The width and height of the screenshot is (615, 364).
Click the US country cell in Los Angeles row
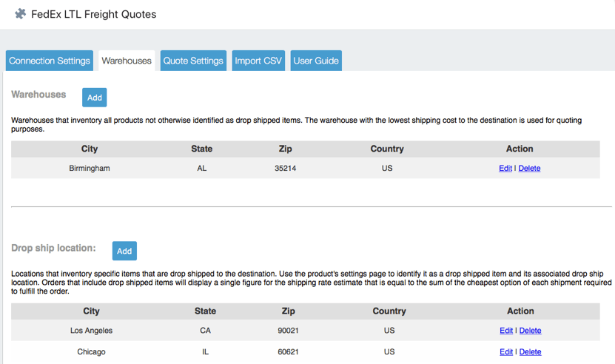click(389, 331)
